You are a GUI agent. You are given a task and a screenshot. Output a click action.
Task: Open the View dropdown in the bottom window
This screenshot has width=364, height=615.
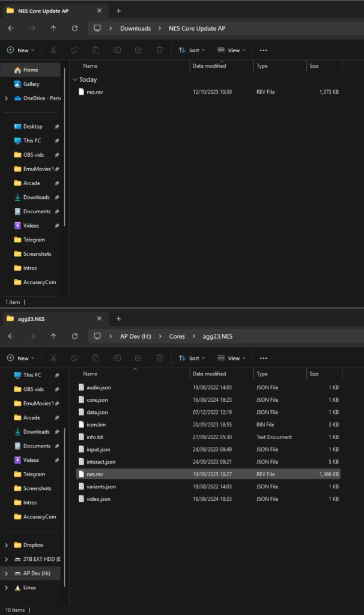pyautogui.click(x=231, y=358)
